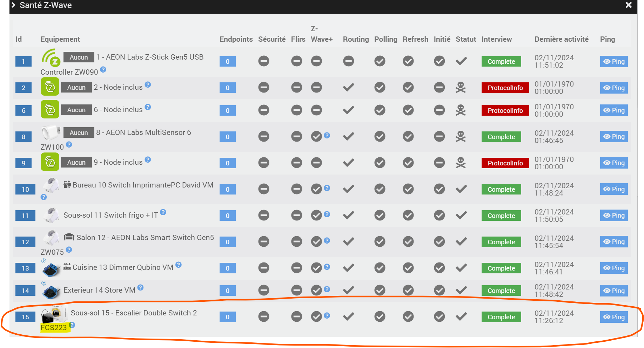This screenshot has height=348, width=644.
Task: Select Routing column header
Action: 356,39
